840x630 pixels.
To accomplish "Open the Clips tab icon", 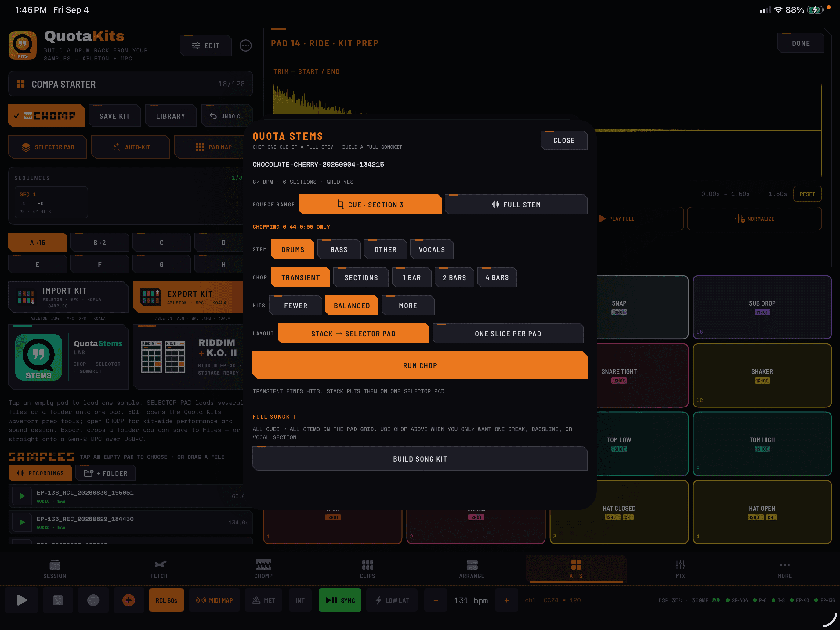I will [x=367, y=565].
